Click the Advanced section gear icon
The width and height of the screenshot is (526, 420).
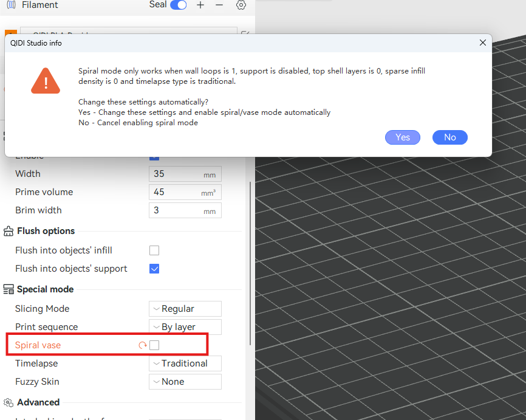pyautogui.click(x=9, y=402)
